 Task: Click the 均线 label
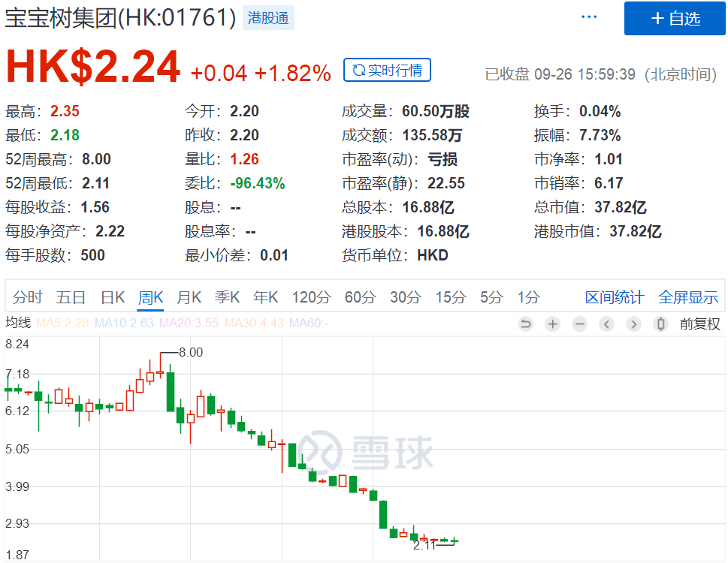(18, 323)
